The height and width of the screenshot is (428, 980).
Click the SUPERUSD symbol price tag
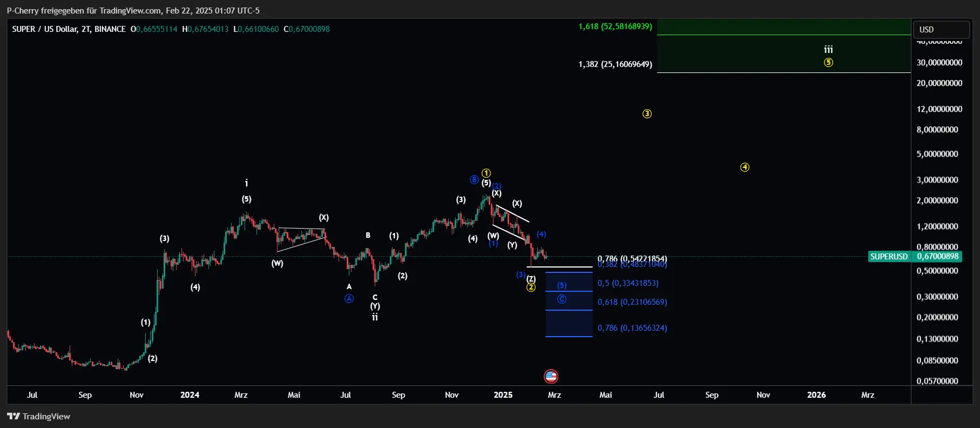[x=889, y=257]
